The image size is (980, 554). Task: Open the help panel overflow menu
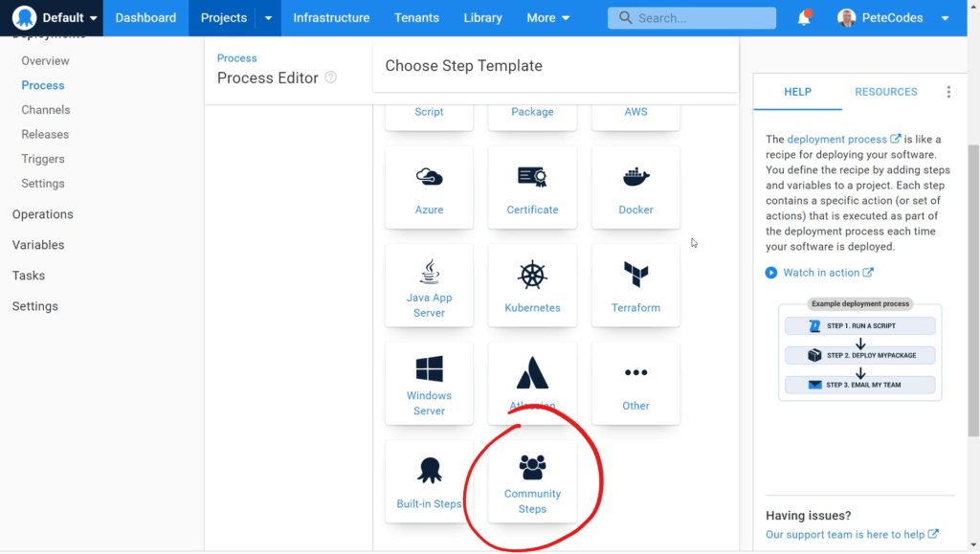click(x=948, y=92)
